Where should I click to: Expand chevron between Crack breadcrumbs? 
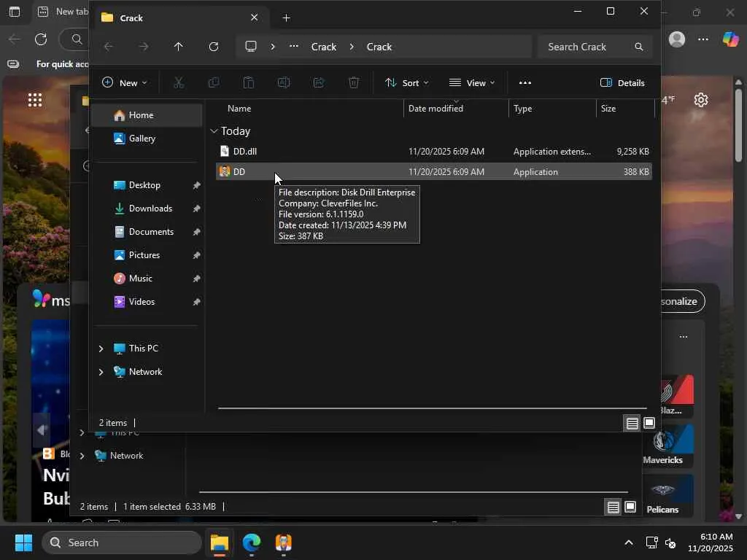pyautogui.click(x=352, y=47)
